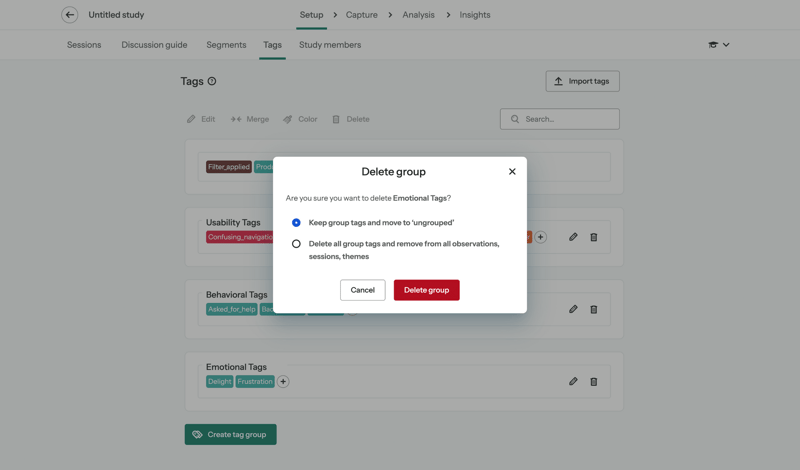Select 'Keep group tags and move to ungrouped'
The width and height of the screenshot is (800, 470).
[296, 223]
